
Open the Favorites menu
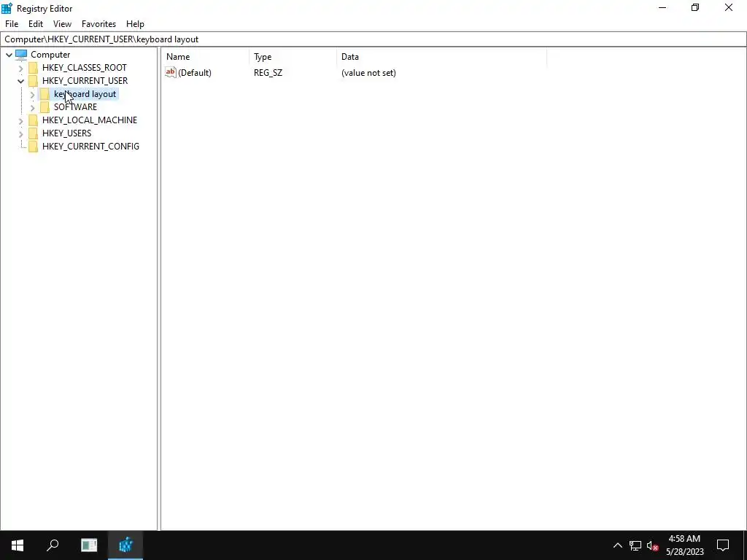tap(98, 24)
